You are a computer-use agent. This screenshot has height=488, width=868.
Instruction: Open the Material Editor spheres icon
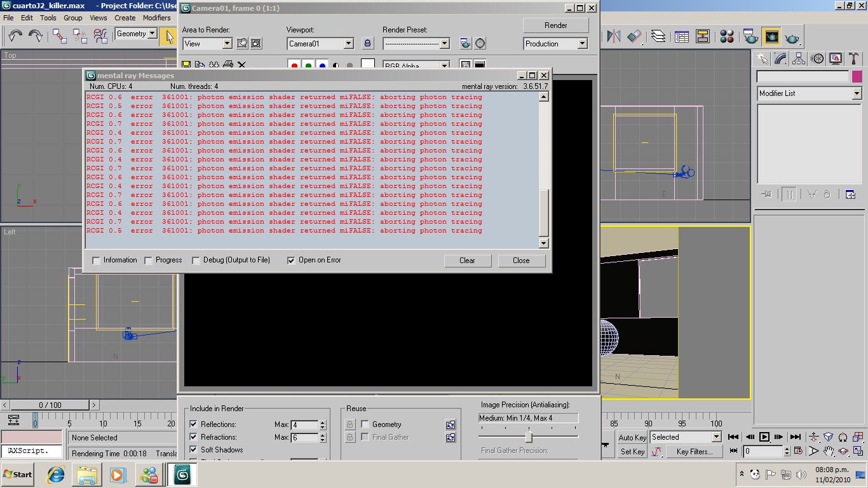[x=727, y=36]
